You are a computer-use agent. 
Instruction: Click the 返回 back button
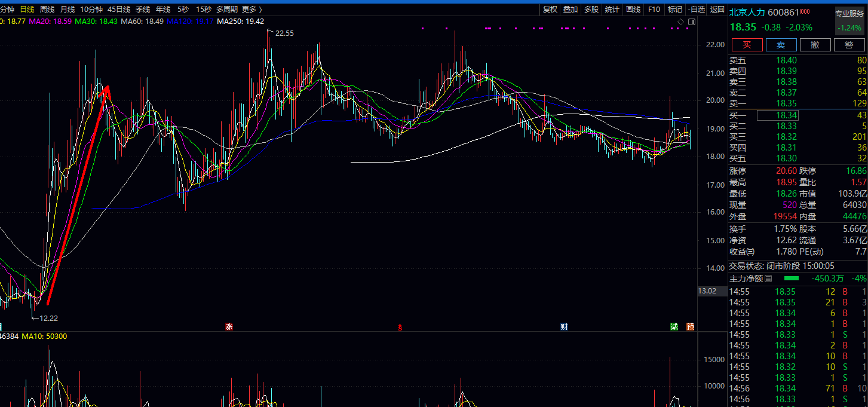pyautogui.click(x=717, y=10)
